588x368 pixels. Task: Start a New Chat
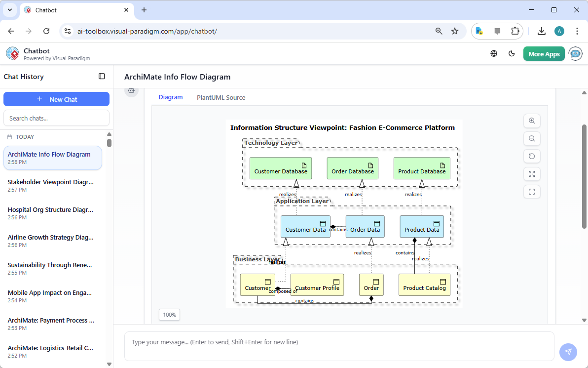pos(56,99)
